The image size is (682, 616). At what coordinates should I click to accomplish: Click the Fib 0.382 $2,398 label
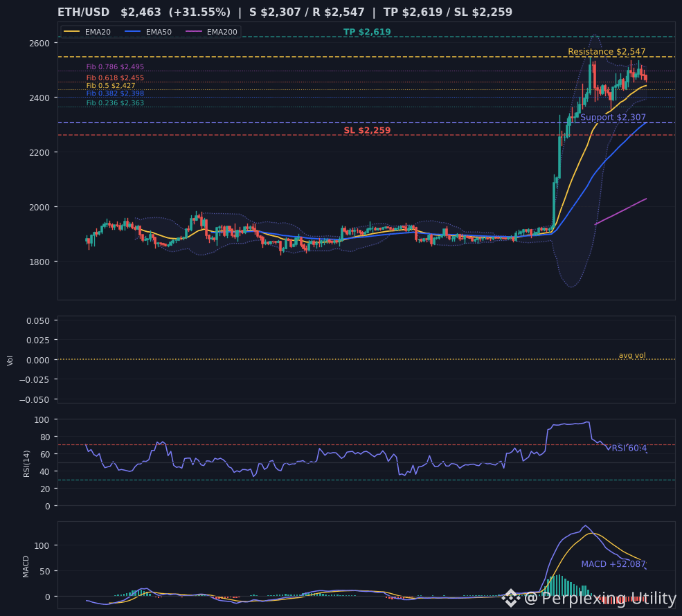point(115,93)
